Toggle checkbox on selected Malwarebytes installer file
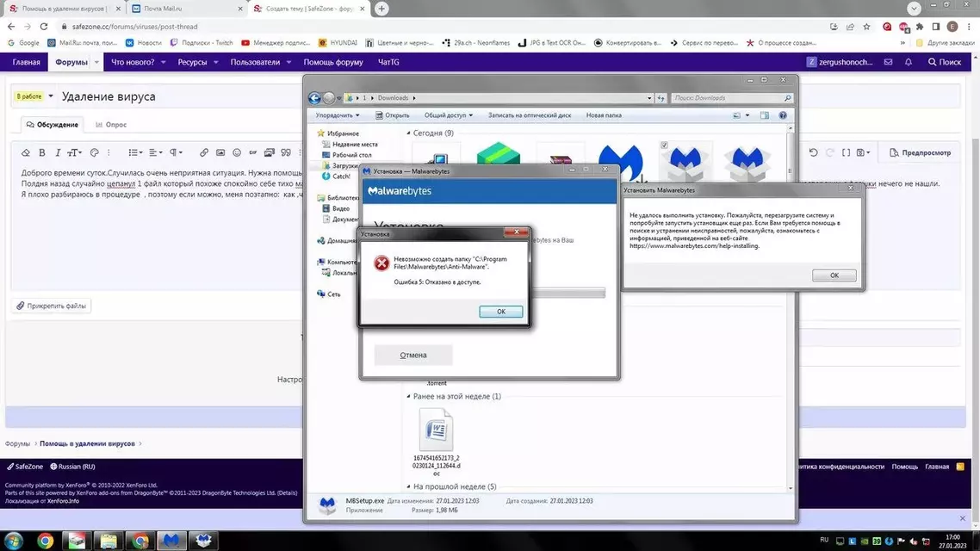 coord(664,145)
